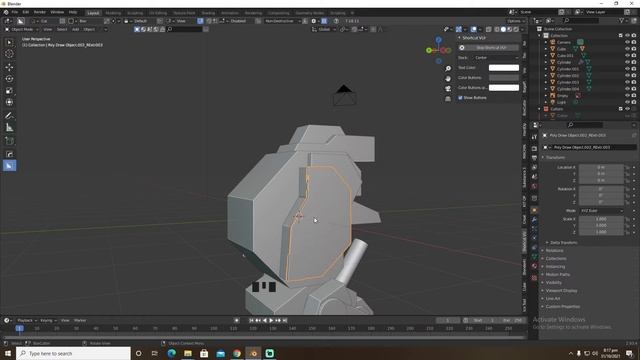Open the Edit menu
Screen dimensions: 640x360
point(26,12)
